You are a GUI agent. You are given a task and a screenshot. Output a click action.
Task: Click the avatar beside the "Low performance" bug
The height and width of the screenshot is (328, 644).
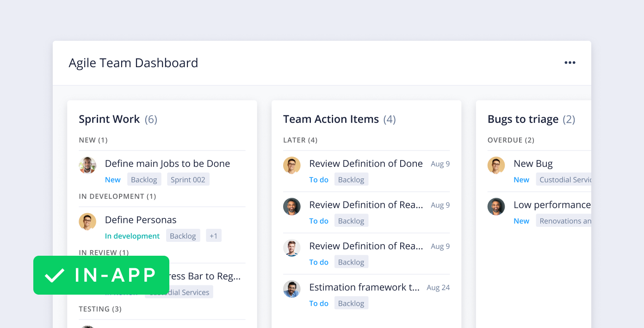click(496, 207)
